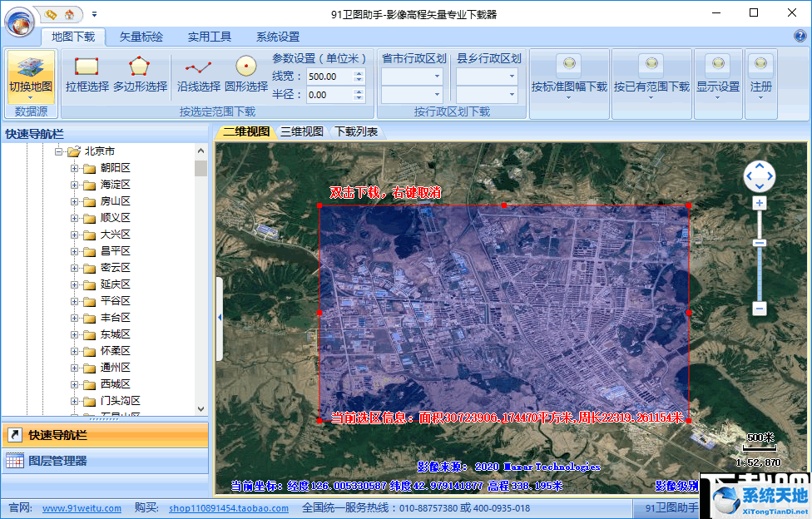Viewport: 812px width, 519px height.
Task: Select 怀柔区 in the tree
Action: (115, 351)
